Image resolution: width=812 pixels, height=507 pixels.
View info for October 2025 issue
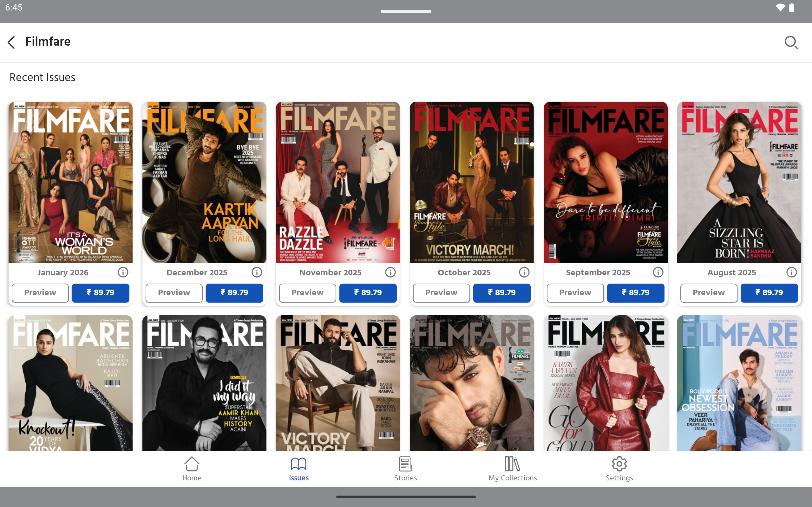[524, 272]
